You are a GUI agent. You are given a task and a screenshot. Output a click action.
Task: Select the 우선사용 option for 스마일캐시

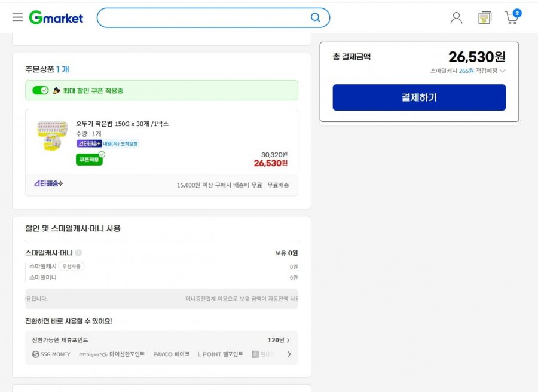point(71,267)
